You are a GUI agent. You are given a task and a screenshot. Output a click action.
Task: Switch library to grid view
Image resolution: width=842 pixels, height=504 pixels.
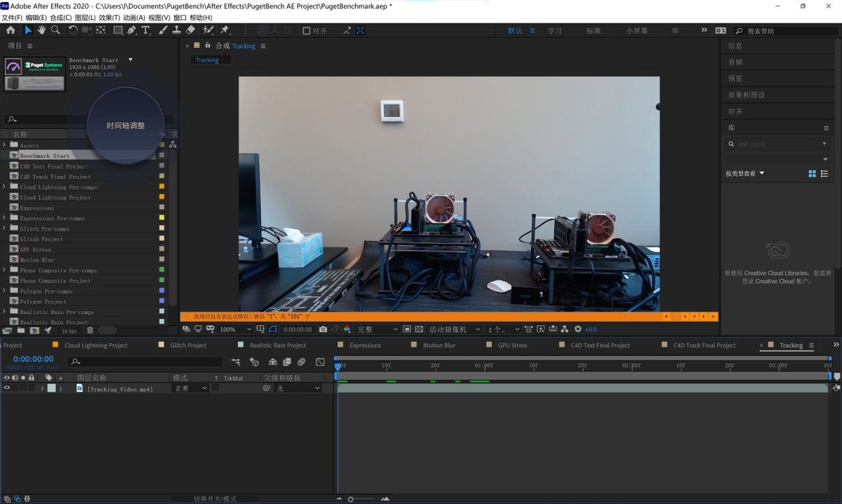point(813,174)
